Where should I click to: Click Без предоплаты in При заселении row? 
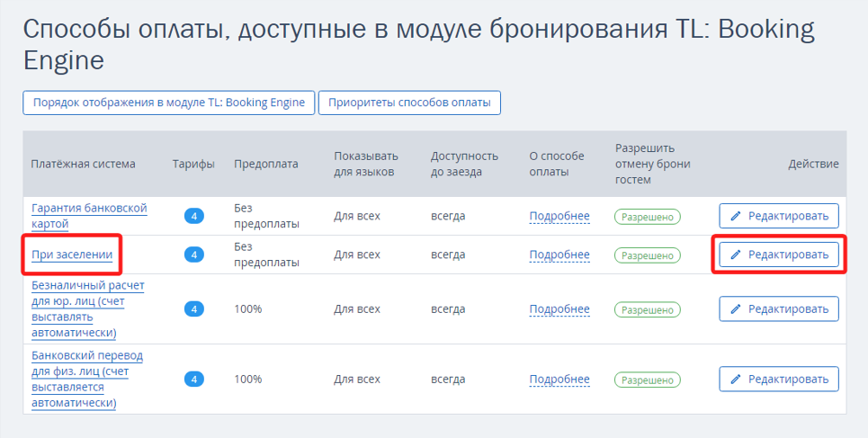pos(267,255)
